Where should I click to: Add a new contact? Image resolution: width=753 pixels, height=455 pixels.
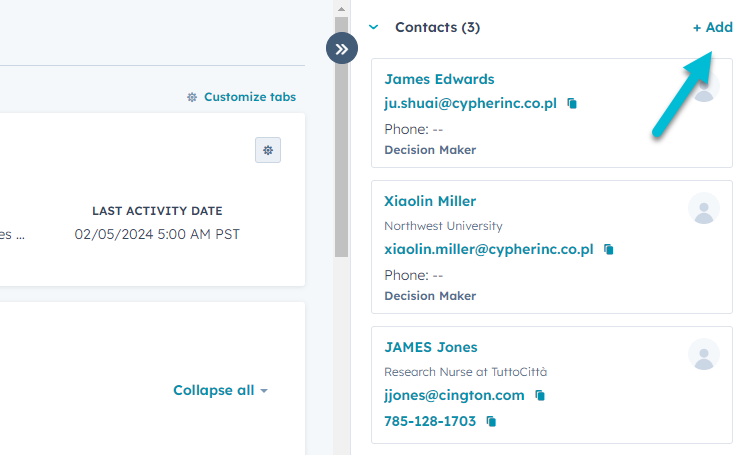click(712, 27)
